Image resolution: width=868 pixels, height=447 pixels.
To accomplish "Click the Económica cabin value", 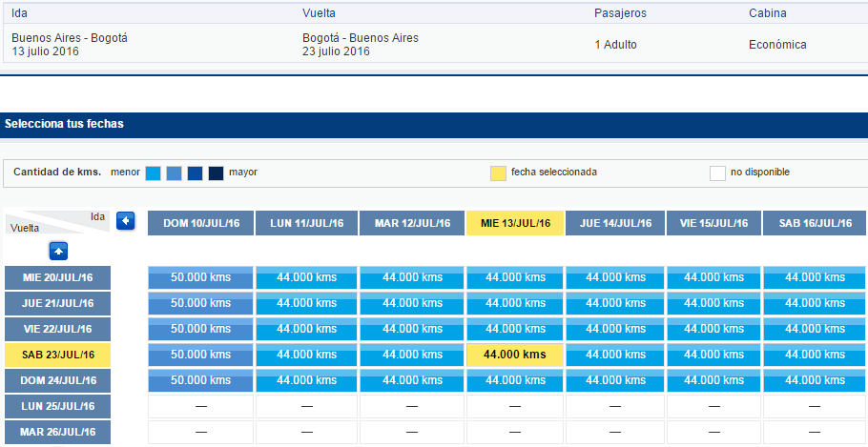I will [x=777, y=45].
